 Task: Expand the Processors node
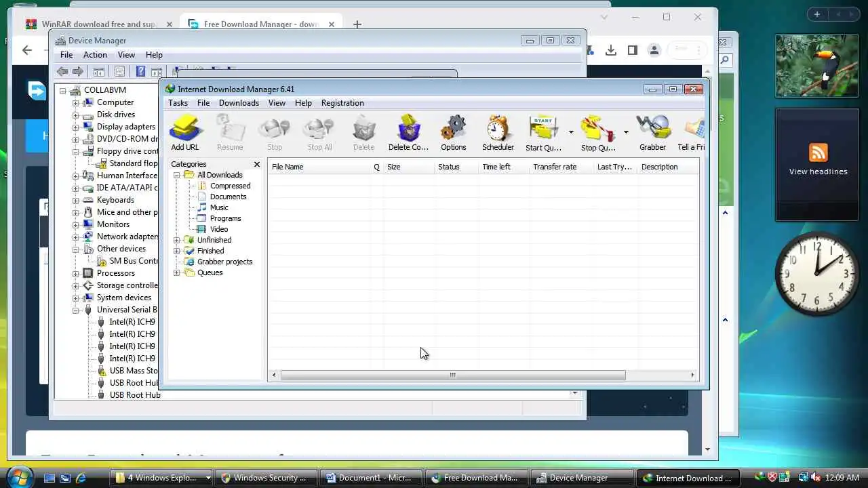(x=76, y=273)
